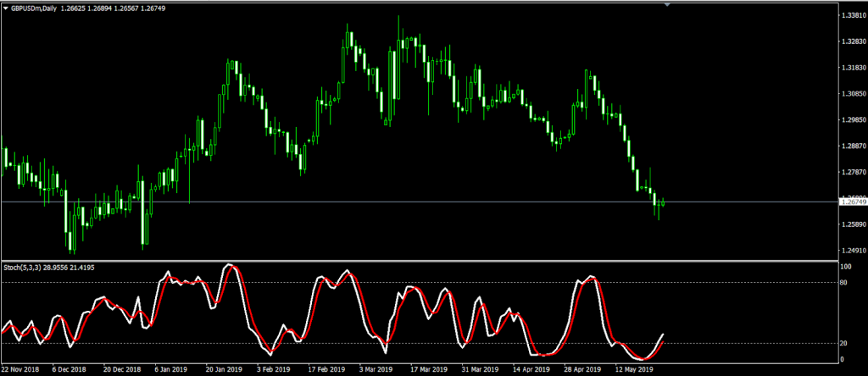
Task: Click the 100 value on oscillator scale
Action: [846, 267]
